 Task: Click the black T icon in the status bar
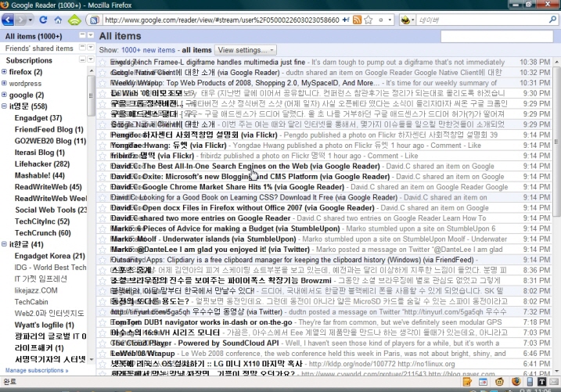(x=541, y=382)
